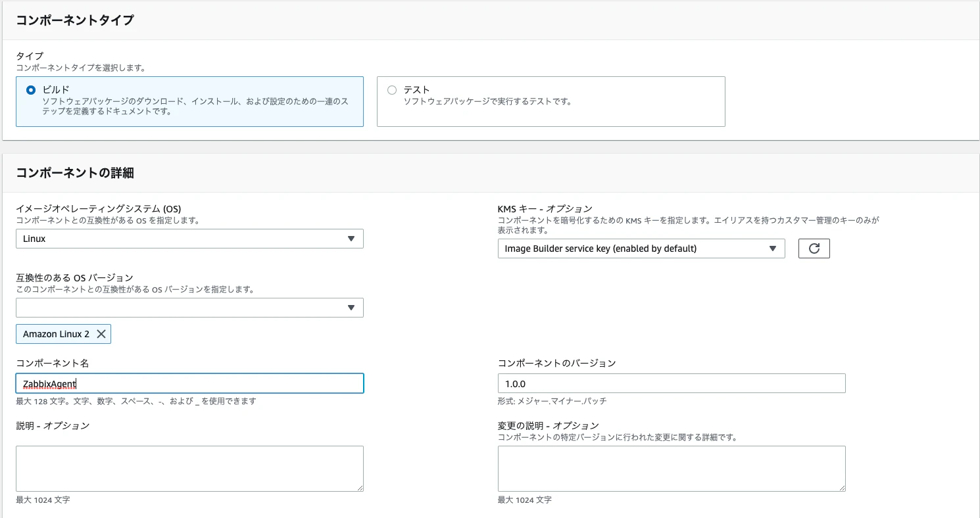Click the コンポーネントのバージョン field showing 1.0.0
Viewport: 980px width, 518px height.
(x=672, y=383)
